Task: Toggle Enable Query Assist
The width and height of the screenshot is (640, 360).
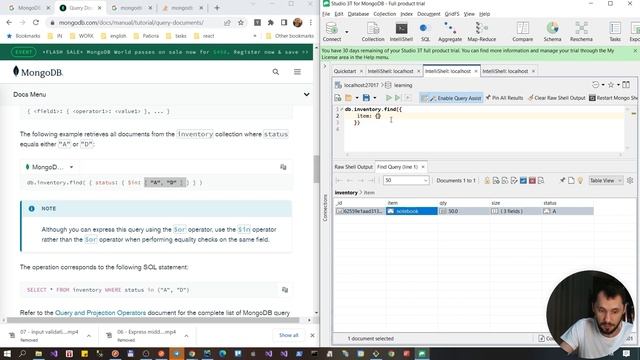Action: [451, 98]
